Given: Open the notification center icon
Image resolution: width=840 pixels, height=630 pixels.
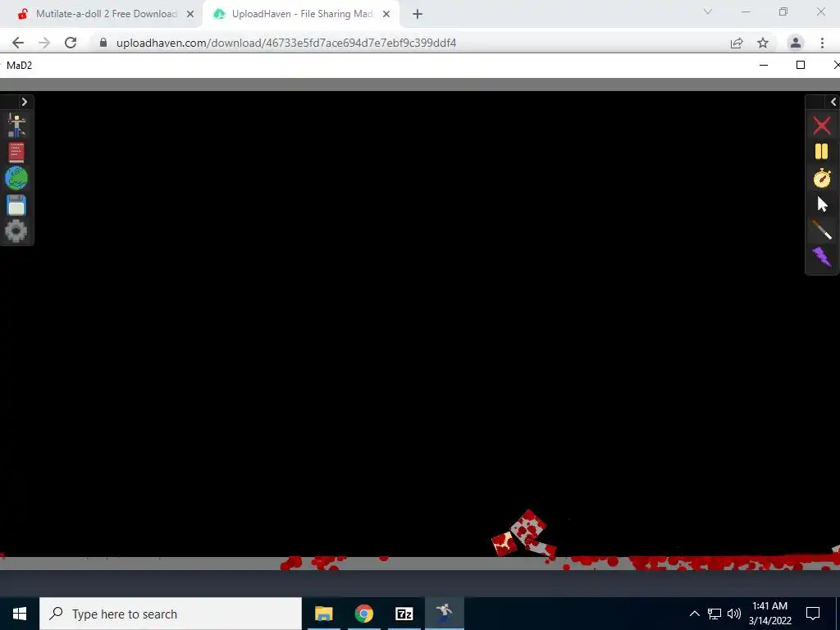Looking at the screenshot, I should tap(813, 614).
